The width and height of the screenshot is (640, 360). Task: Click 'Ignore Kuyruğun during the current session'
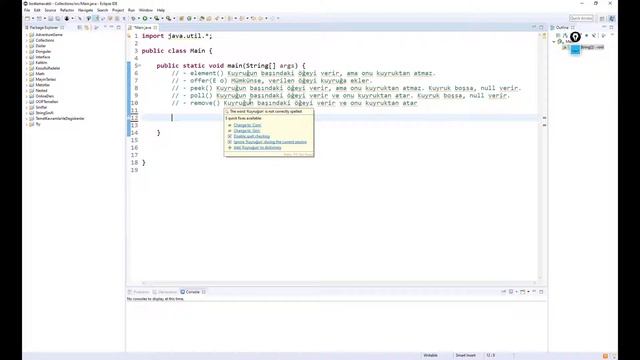270,142
